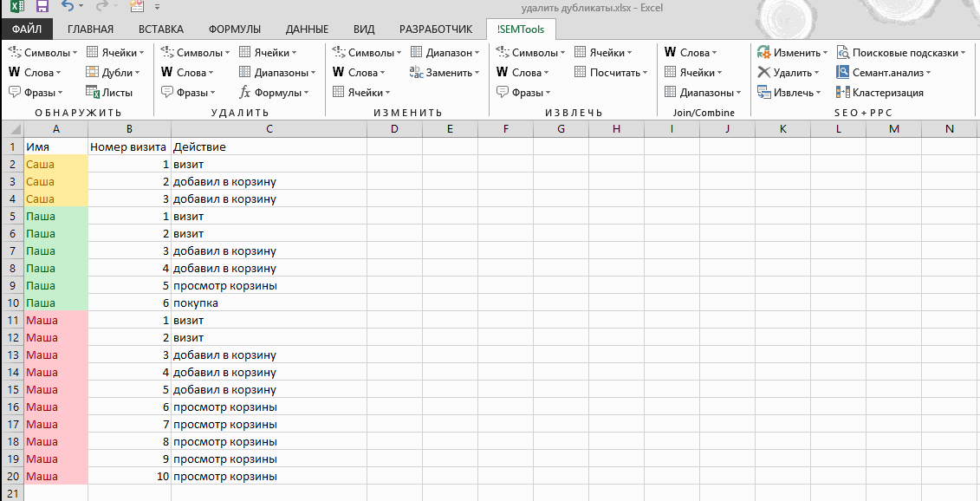Switch to the РАЗРАБОТЧИК tab
The height and width of the screenshot is (501, 980).
click(x=436, y=29)
